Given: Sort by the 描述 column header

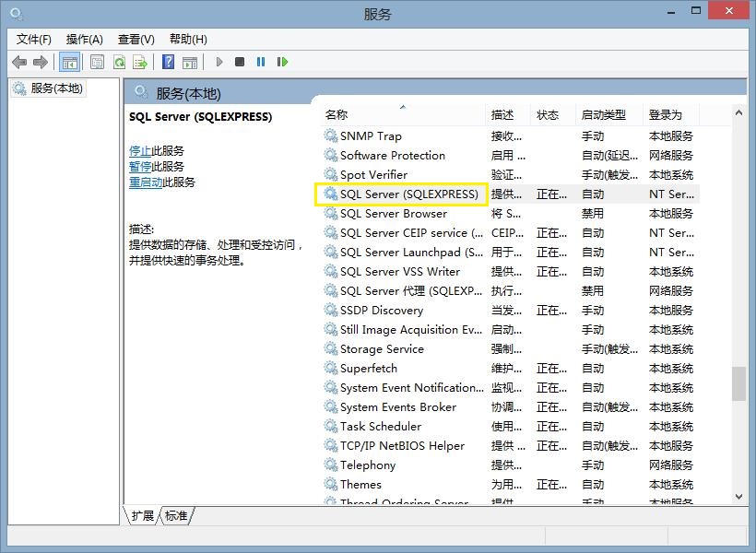Looking at the screenshot, I should tap(508, 114).
